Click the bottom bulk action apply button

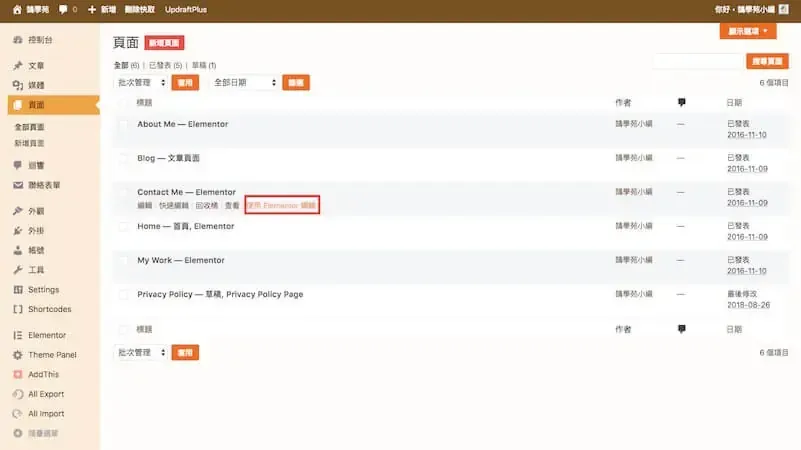(x=185, y=352)
